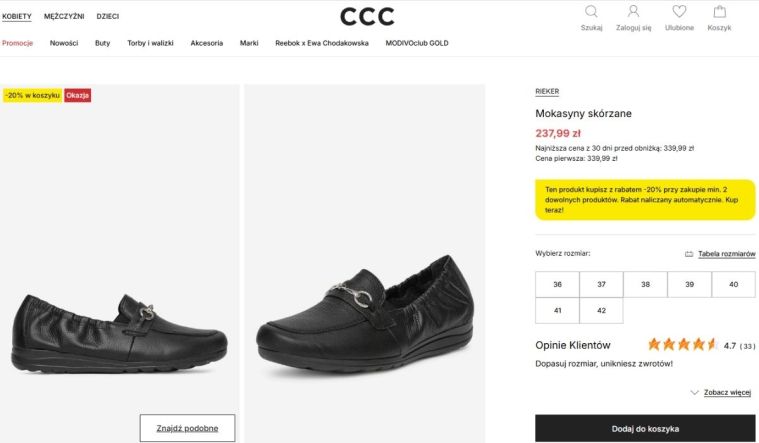Open the angled shoe product photo
The height and width of the screenshot is (443, 759).
coord(364,264)
